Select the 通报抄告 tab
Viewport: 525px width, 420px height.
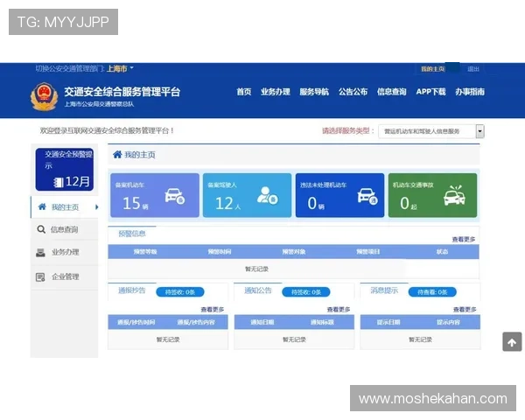pyautogui.click(x=132, y=290)
